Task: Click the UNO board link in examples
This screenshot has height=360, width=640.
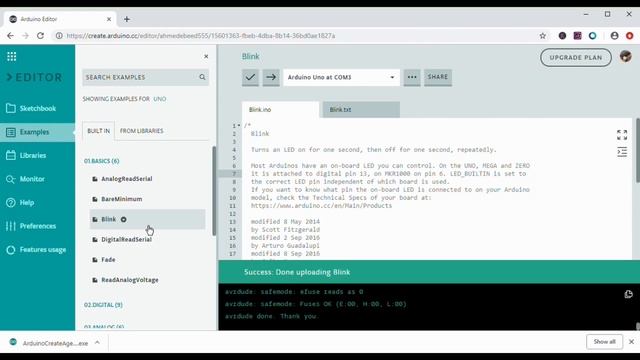Action: coord(160,99)
